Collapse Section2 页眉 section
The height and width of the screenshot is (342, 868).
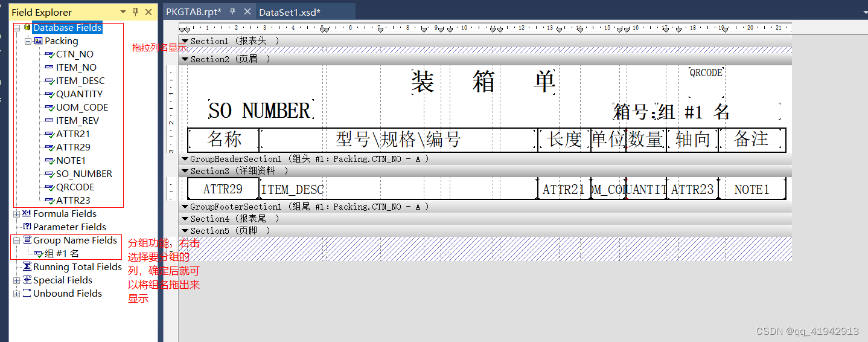(185, 59)
